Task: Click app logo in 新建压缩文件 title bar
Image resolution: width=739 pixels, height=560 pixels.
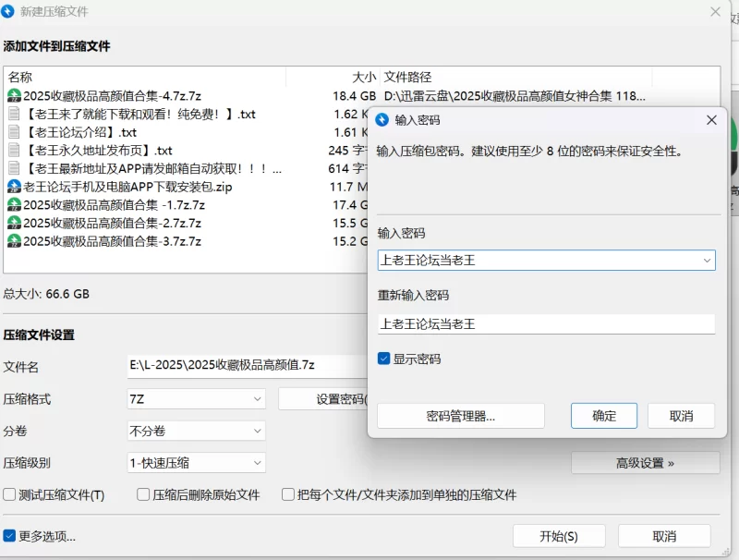Action: click(x=7, y=11)
